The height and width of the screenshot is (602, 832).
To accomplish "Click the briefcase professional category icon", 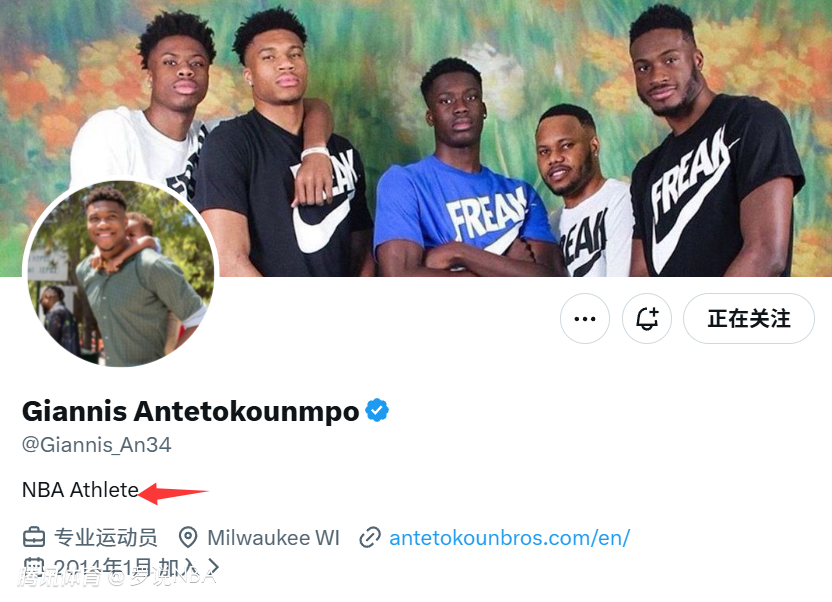I will click(x=34, y=538).
